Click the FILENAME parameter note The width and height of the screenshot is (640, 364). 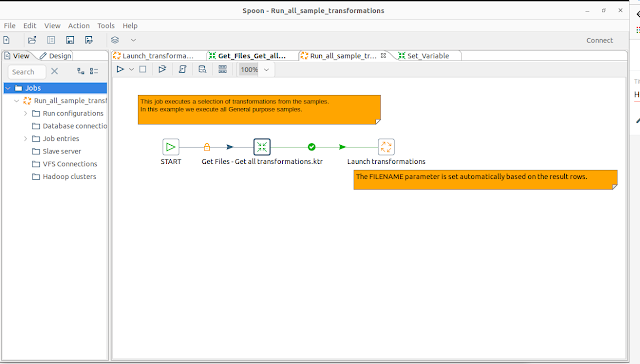pyautogui.click(x=486, y=180)
